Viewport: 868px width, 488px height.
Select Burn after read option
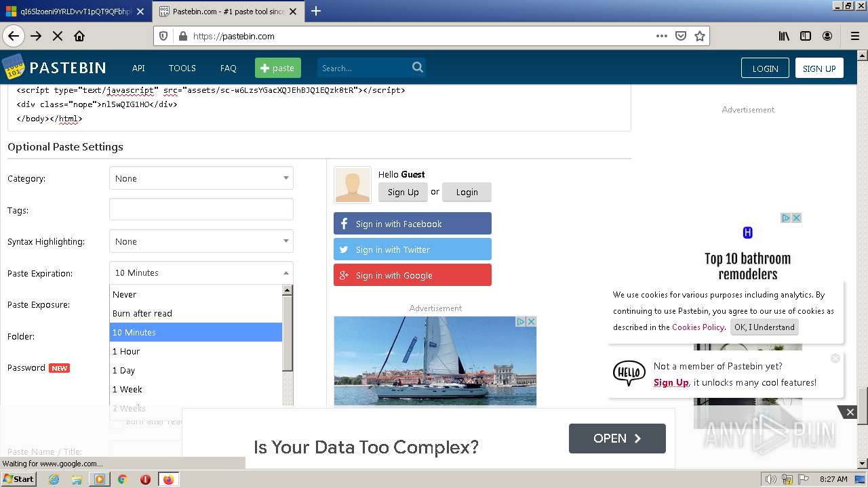(x=196, y=313)
